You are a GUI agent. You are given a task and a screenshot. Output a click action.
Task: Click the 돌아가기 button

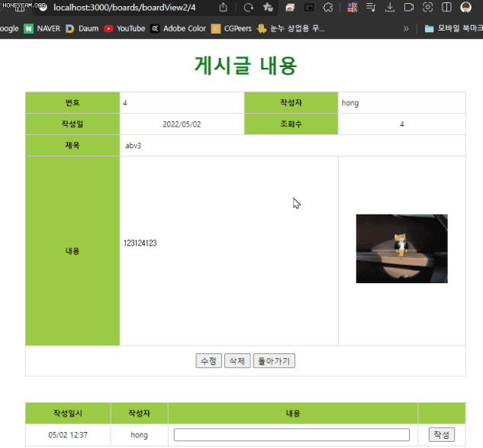[x=274, y=361]
